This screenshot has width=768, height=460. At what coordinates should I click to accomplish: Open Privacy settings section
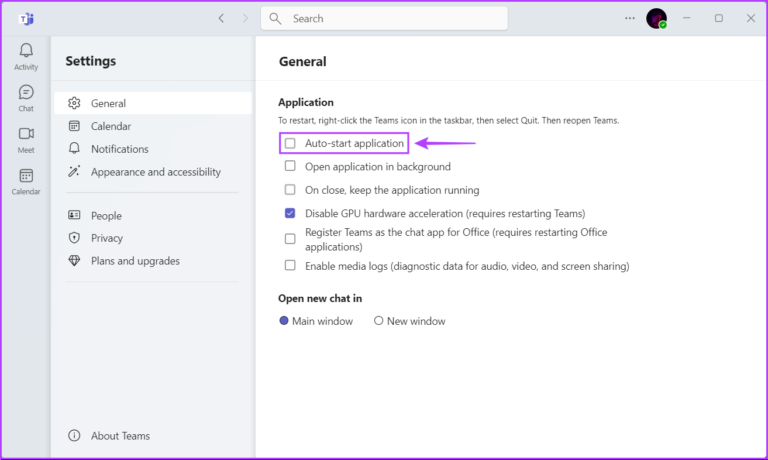(x=153, y=238)
